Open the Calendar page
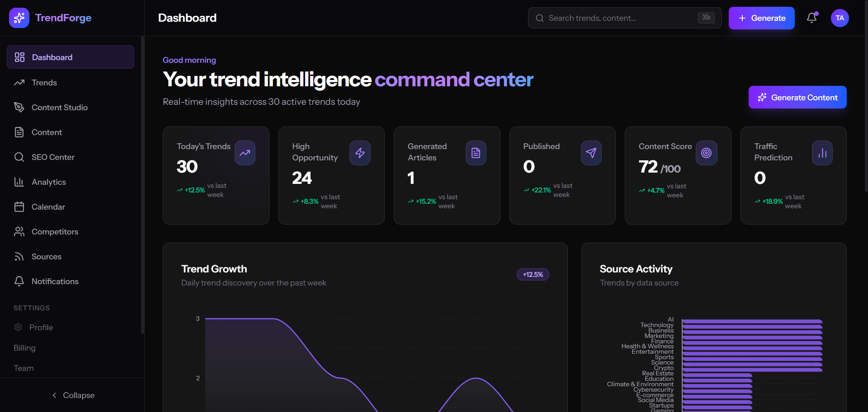The width and height of the screenshot is (868, 412). pos(71,206)
